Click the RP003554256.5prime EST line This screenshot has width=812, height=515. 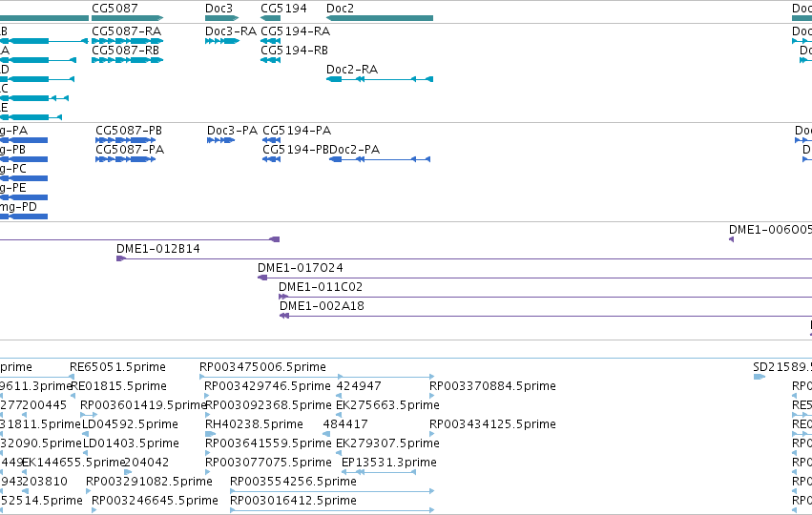point(332,491)
